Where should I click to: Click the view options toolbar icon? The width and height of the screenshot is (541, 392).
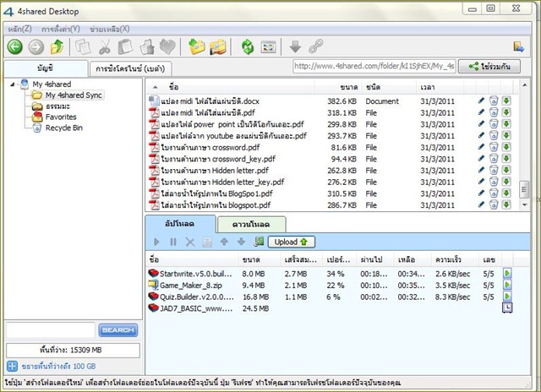pyautogui.click(x=269, y=47)
